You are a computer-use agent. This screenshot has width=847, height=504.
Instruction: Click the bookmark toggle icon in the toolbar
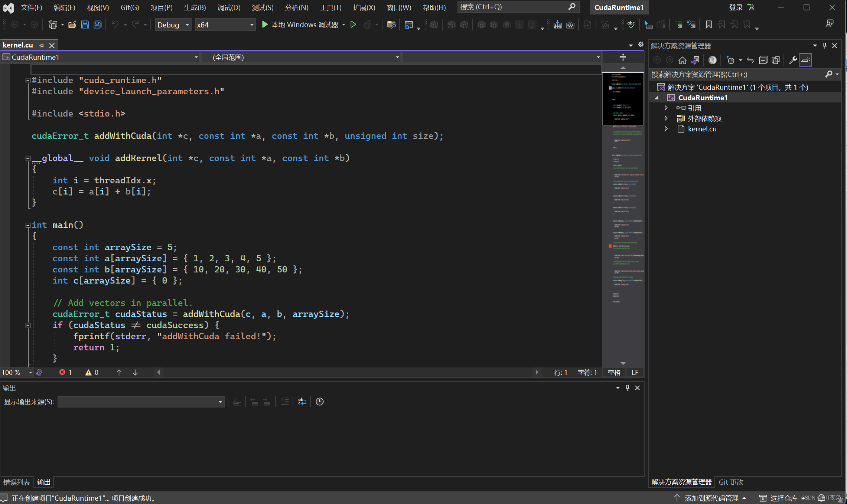[x=708, y=25]
